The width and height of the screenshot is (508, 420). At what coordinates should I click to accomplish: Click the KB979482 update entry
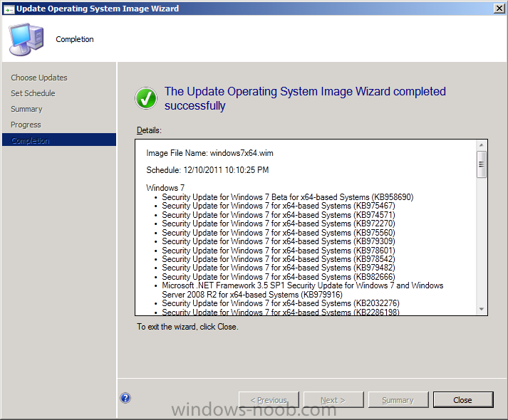coord(279,268)
